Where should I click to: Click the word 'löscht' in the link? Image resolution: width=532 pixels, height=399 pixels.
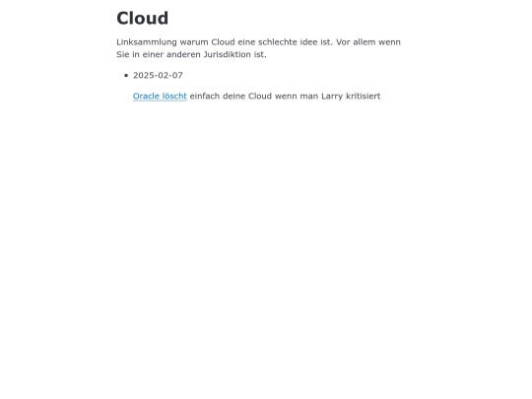(x=174, y=97)
